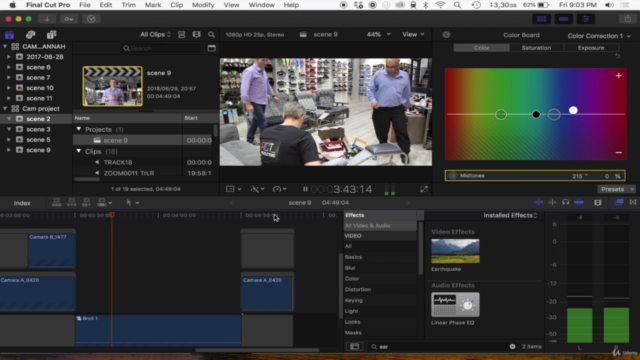This screenshot has width=640, height=360.
Task: Enter full screen viewer mode
Action: click(x=424, y=189)
